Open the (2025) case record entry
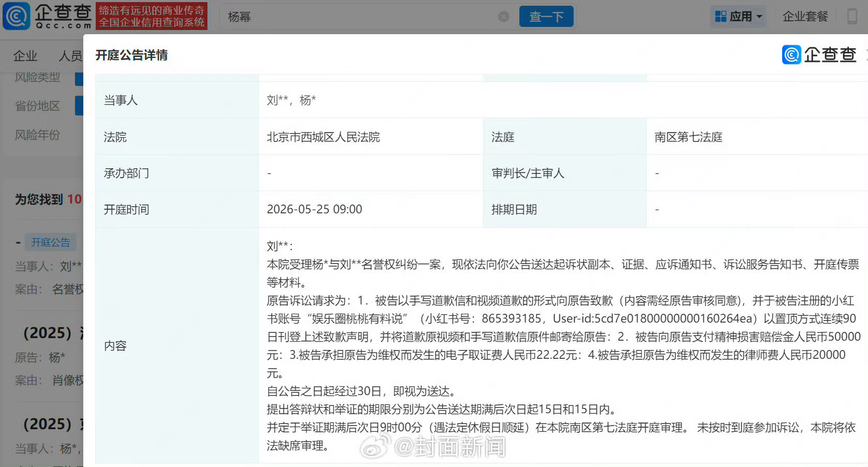The image size is (868, 467). tap(48, 333)
